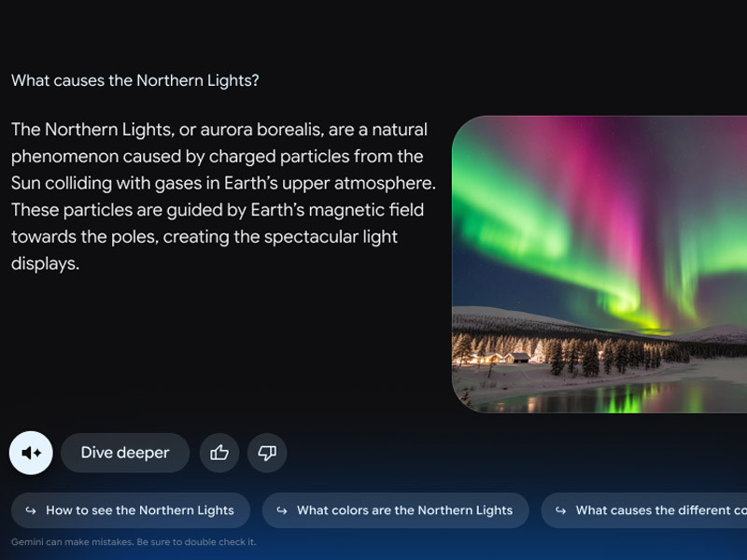The image size is (747, 560).
Task: Click the word 'Sun' in the answer
Action: (x=26, y=183)
